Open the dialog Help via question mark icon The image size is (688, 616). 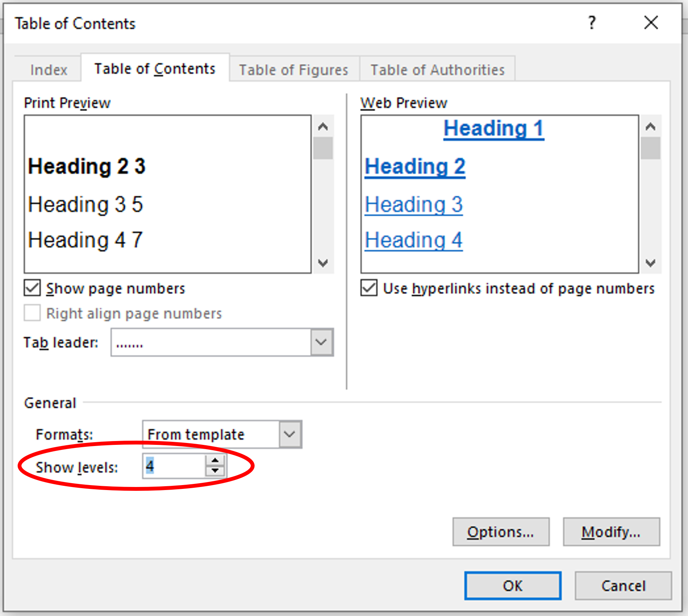click(x=592, y=23)
